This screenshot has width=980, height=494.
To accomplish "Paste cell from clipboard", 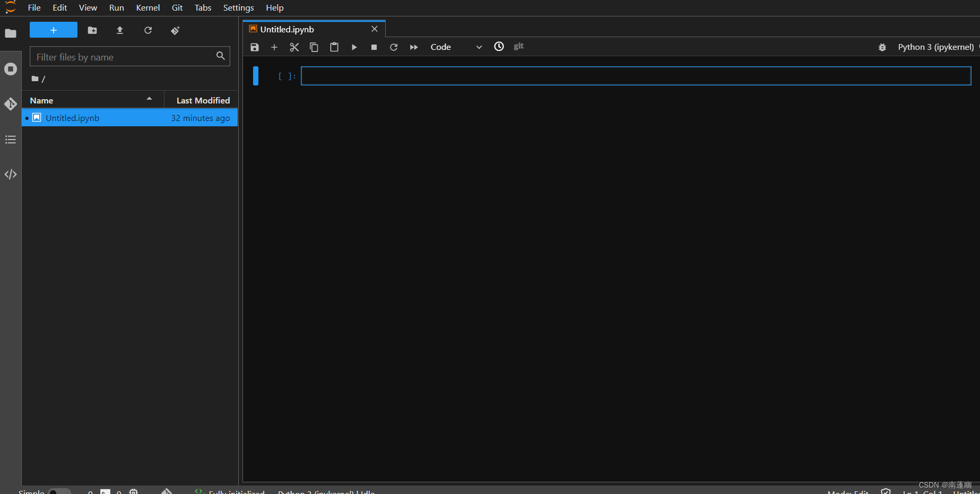I will click(x=334, y=47).
